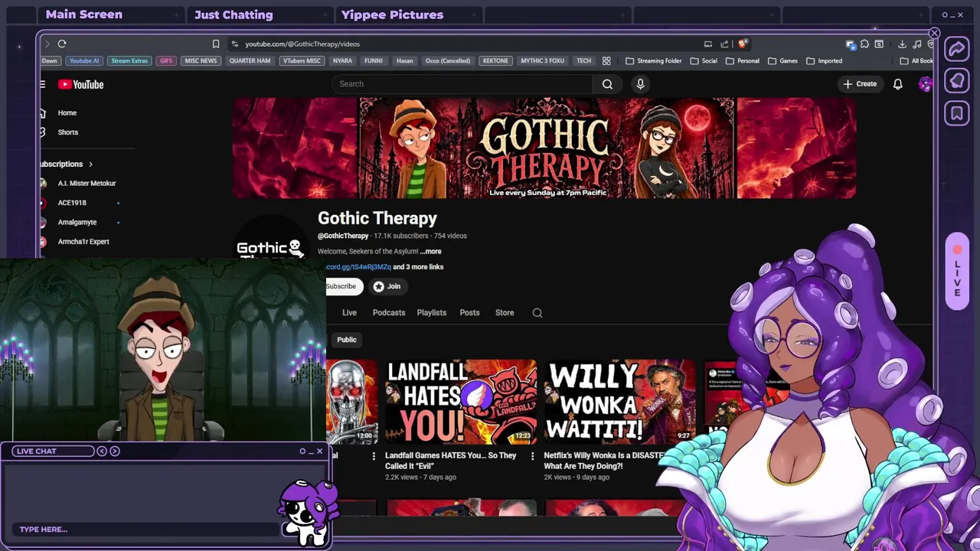Open the Youtube AI bookmark
This screenshot has height=551, width=980.
pyautogui.click(x=84, y=60)
